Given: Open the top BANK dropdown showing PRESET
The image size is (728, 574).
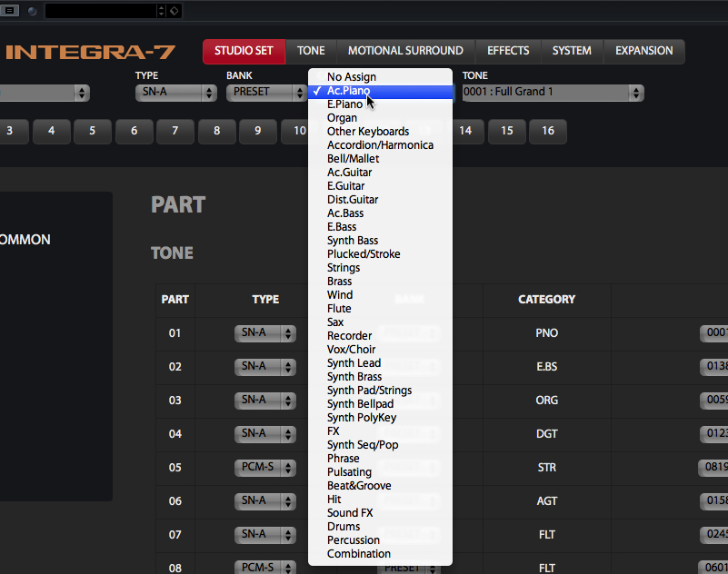Looking at the screenshot, I should pyautogui.click(x=266, y=93).
